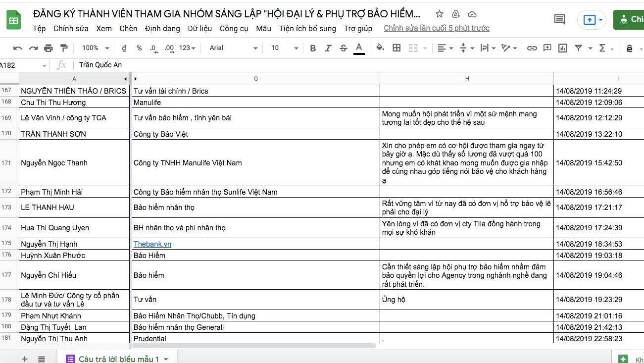
Task: Open the Xem menu
Action: point(104,29)
